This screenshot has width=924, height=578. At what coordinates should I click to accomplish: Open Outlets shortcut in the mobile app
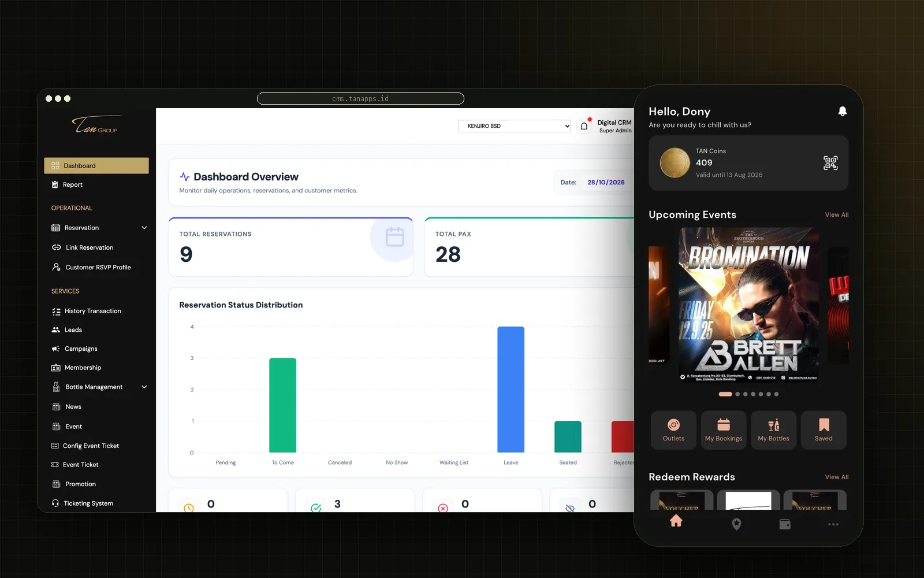pos(673,430)
